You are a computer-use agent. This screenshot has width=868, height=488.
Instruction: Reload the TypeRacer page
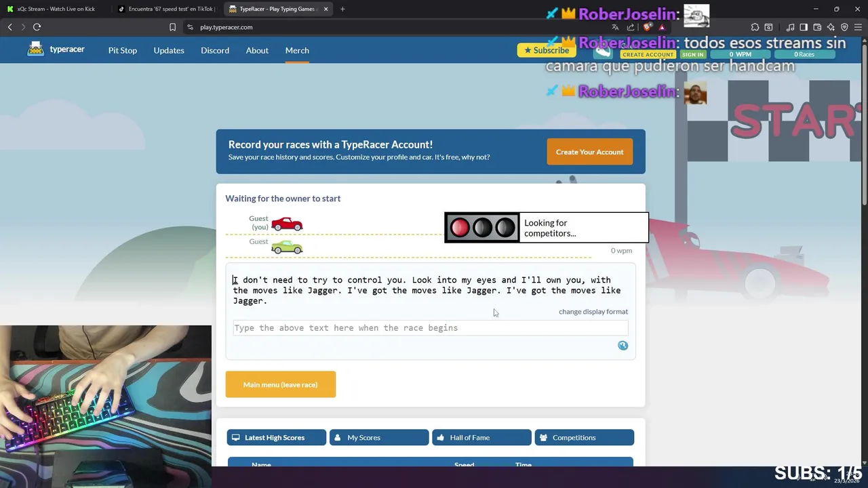point(37,27)
